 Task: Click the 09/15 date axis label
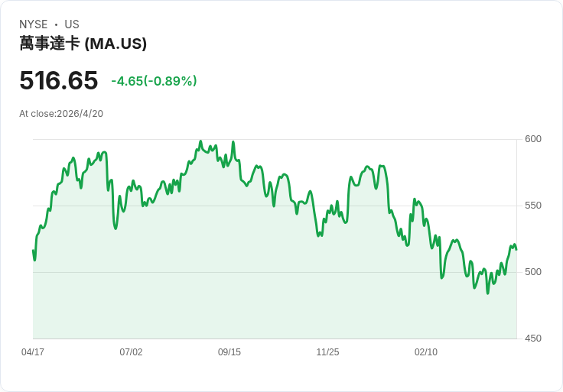229,352
